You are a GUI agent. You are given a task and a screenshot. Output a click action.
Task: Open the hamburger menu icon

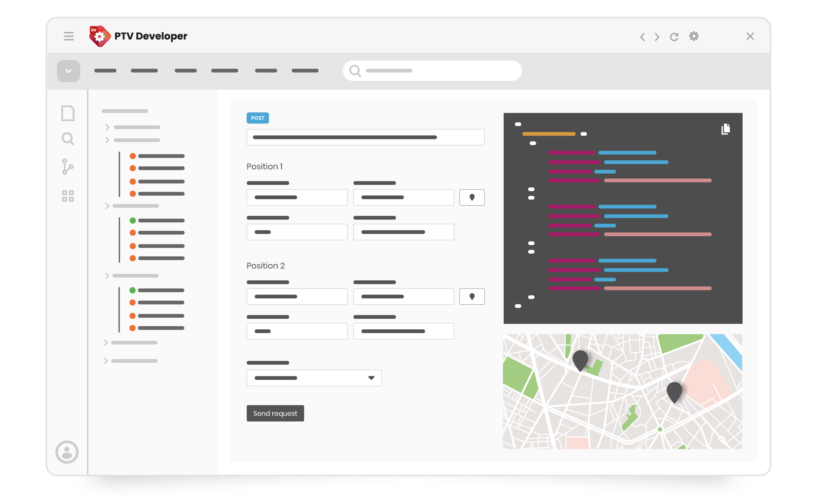coord(69,36)
